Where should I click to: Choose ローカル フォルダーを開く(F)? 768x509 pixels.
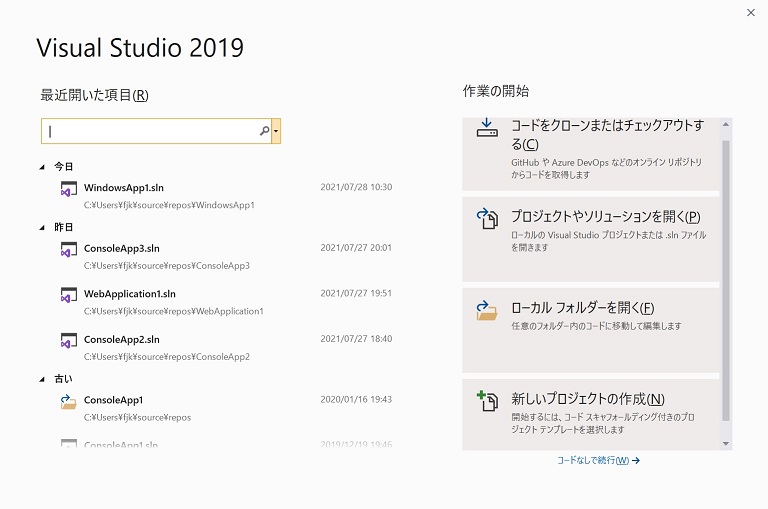(x=591, y=331)
